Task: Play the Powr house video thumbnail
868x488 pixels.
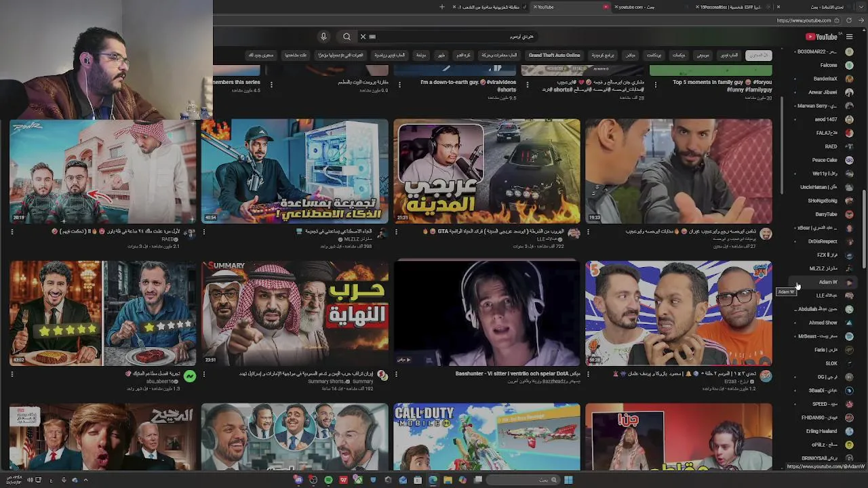Action: pyautogui.click(x=102, y=171)
